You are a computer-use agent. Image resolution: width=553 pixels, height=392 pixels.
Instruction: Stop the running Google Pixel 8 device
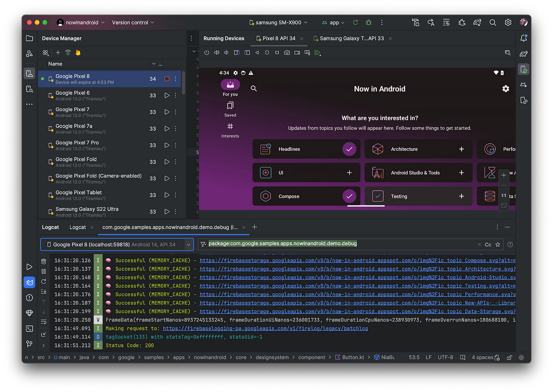pyautogui.click(x=167, y=79)
